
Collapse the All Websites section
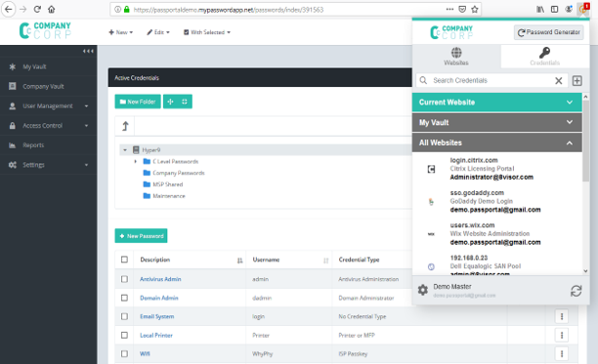[497, 142]
